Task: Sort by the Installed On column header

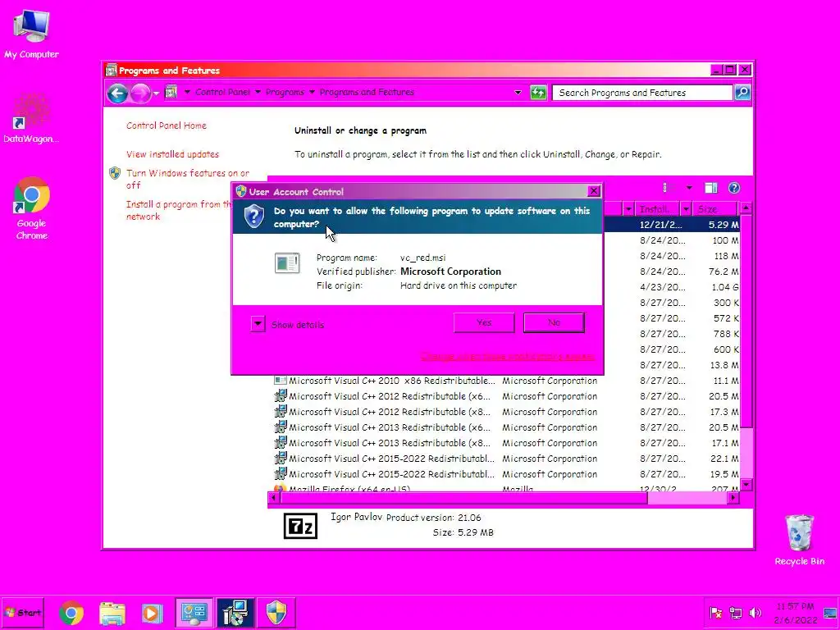Action: [657, 209]
